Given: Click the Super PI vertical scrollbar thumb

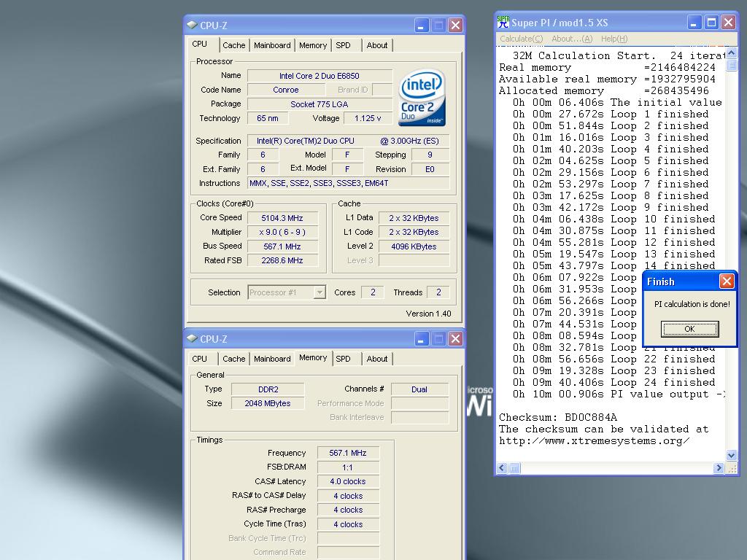Looking at the screenshot, I should tap(731, 65).
